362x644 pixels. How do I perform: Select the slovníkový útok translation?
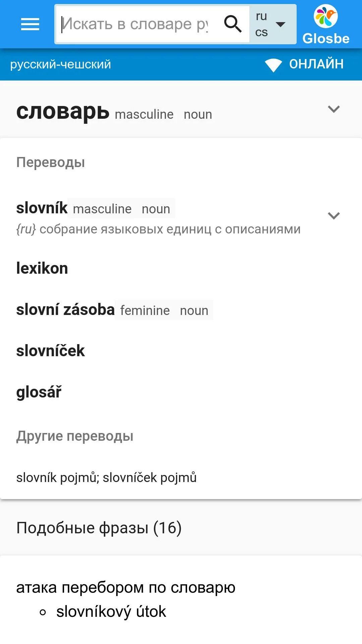[111, 611]
